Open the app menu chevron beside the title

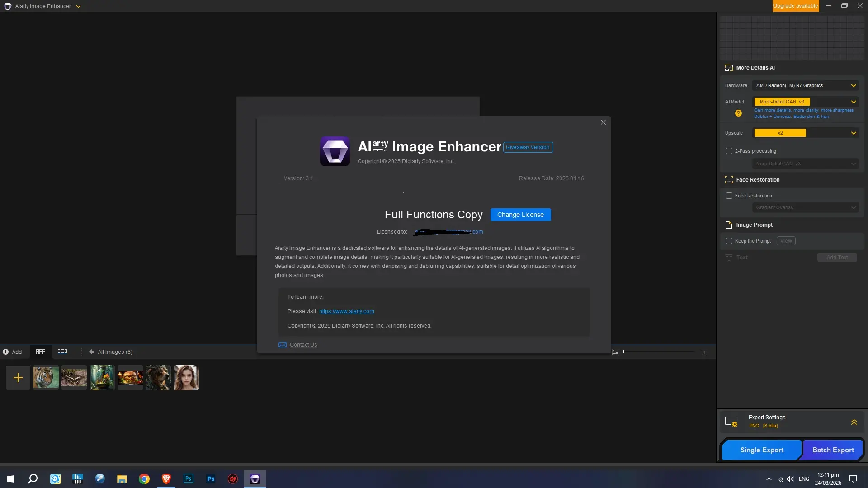[x=78, y=6]
